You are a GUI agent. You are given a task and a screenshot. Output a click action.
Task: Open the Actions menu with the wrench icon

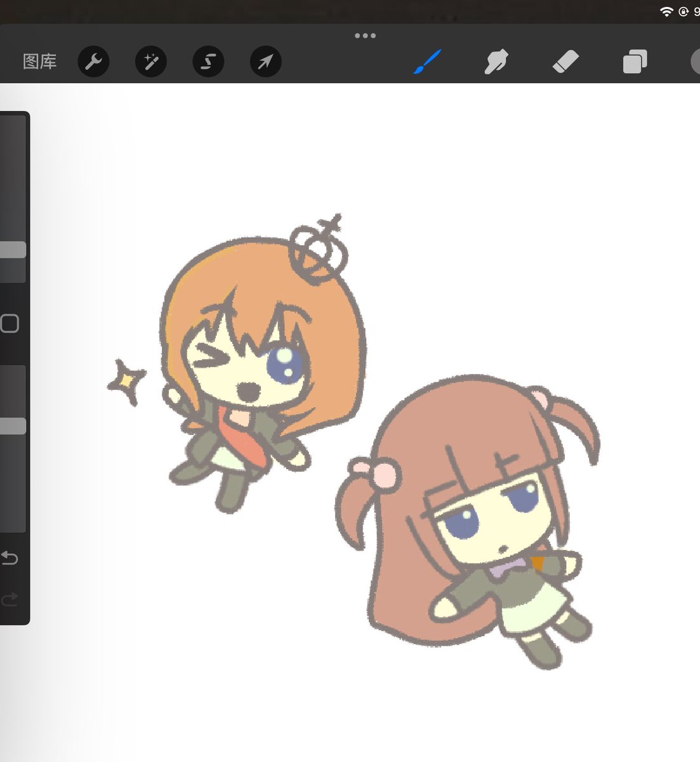(x=93, y=62)
